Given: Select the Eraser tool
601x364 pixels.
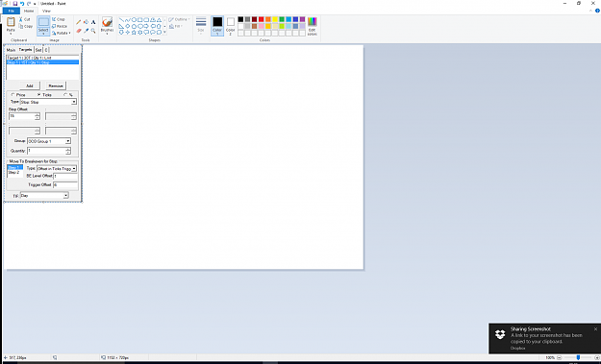Looking at the screenshot, I should 79,31.
